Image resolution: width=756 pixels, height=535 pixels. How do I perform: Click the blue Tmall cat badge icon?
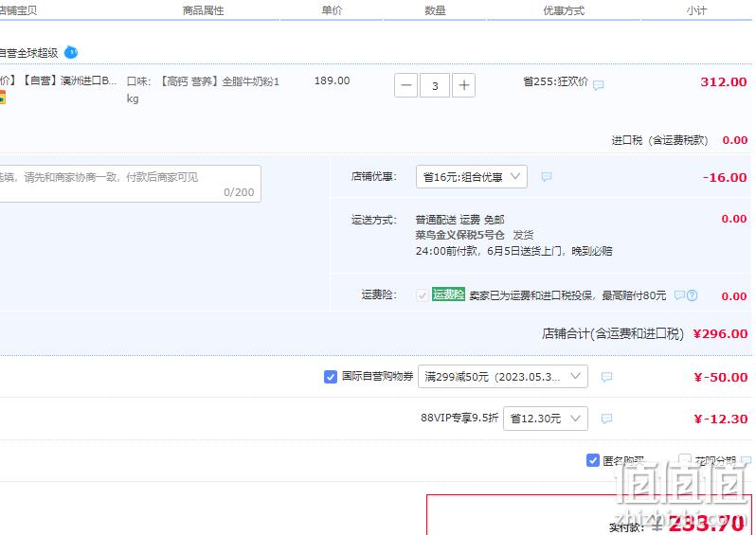point(71,52)
